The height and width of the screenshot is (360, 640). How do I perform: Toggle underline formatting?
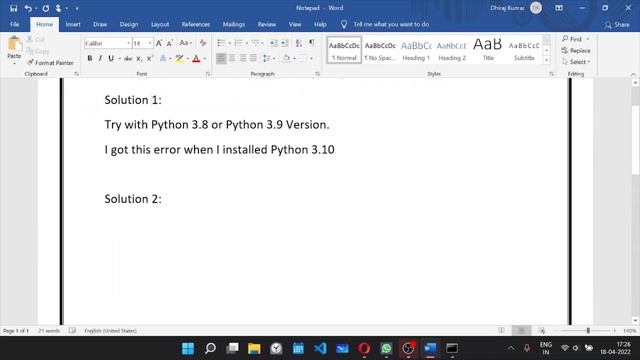pyautogui.click(x=111, y=59)
